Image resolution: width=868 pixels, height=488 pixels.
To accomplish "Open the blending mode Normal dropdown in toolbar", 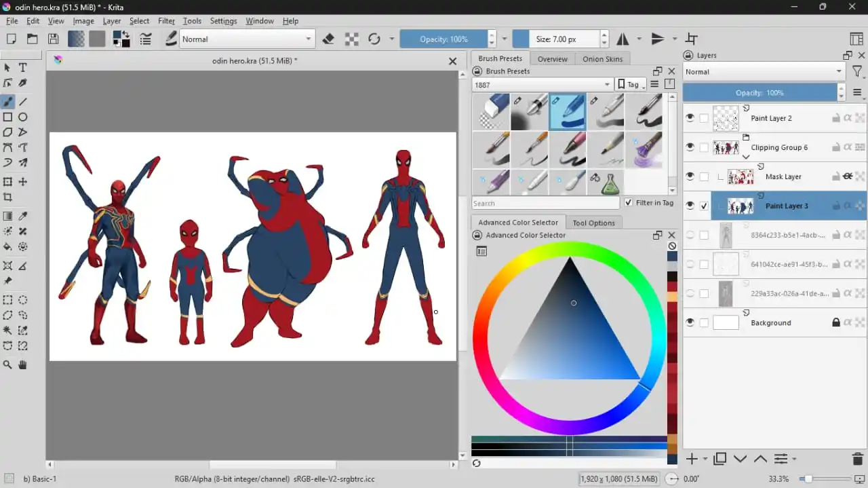I will click(248, 39).
